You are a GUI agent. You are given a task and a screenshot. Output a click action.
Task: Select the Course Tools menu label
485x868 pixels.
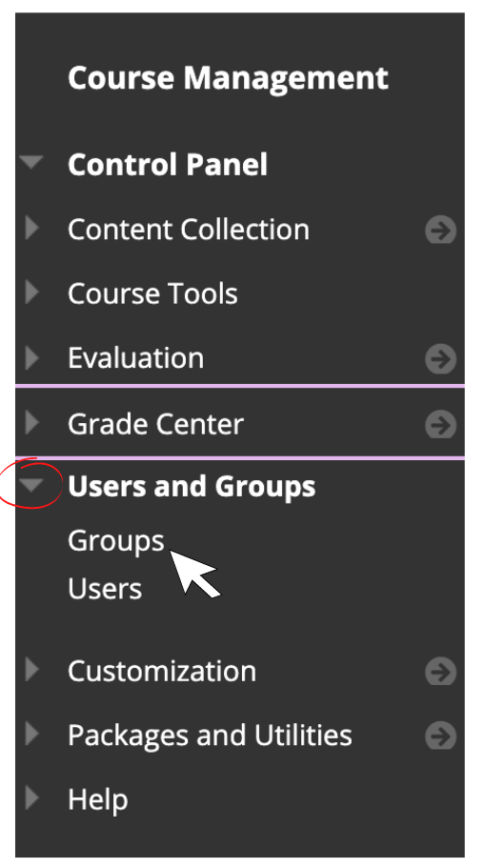click(x=152, y=293)
